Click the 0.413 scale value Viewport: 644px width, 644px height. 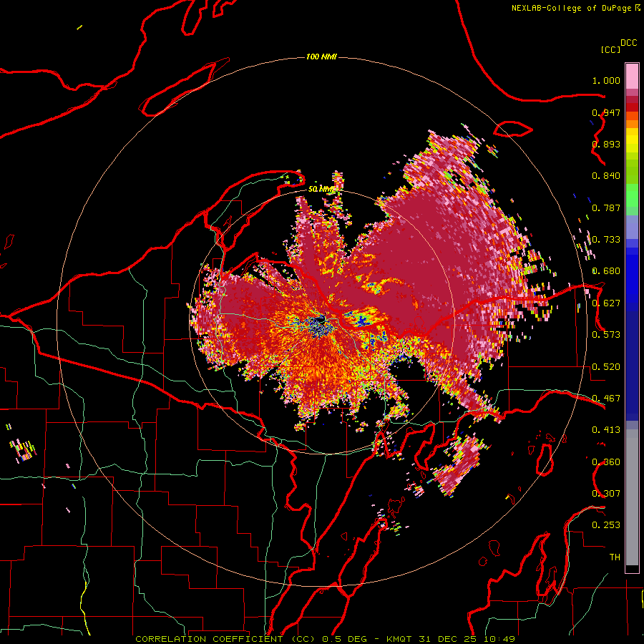click(x=606, y=430)
